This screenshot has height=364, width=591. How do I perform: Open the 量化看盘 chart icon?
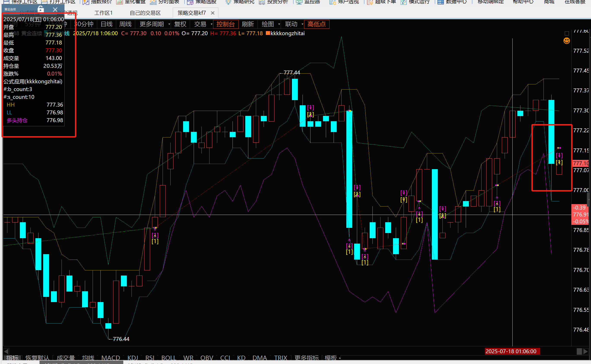[x=119, y=2]
